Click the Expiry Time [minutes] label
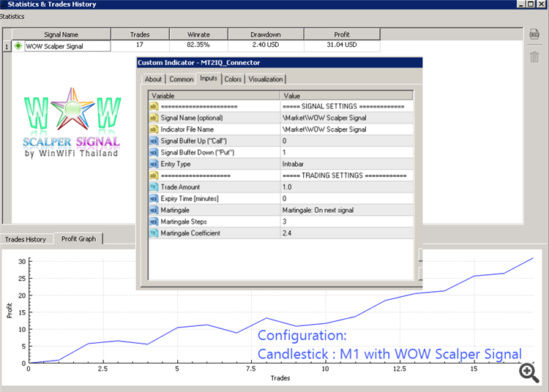 tap(190, 199)
